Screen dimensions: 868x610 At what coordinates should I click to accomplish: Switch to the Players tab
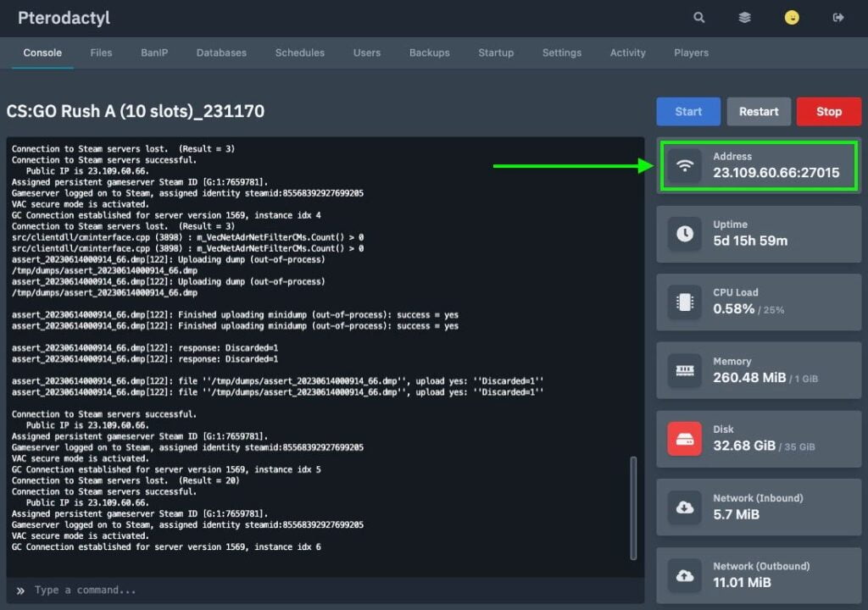point(691,52)
